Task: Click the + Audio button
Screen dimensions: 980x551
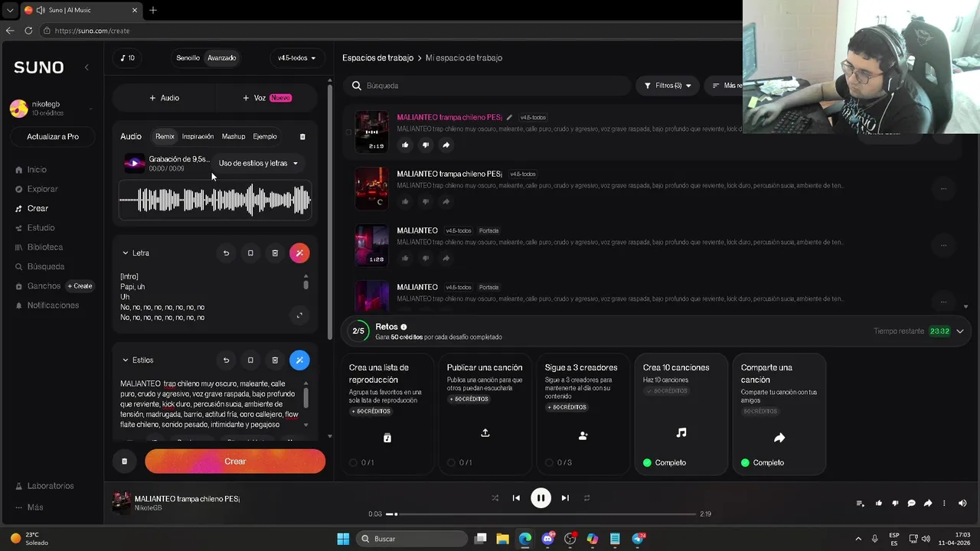Action: pos(164,98)
